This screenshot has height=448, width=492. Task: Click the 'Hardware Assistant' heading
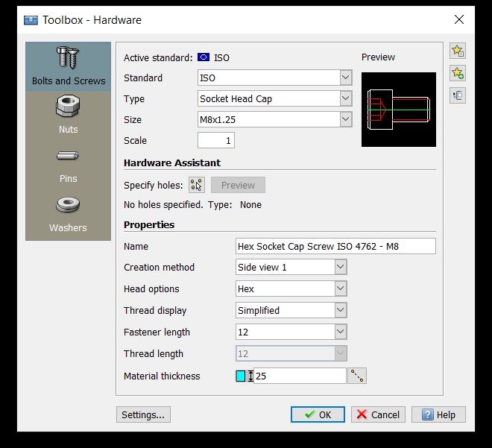click(172, 163)
